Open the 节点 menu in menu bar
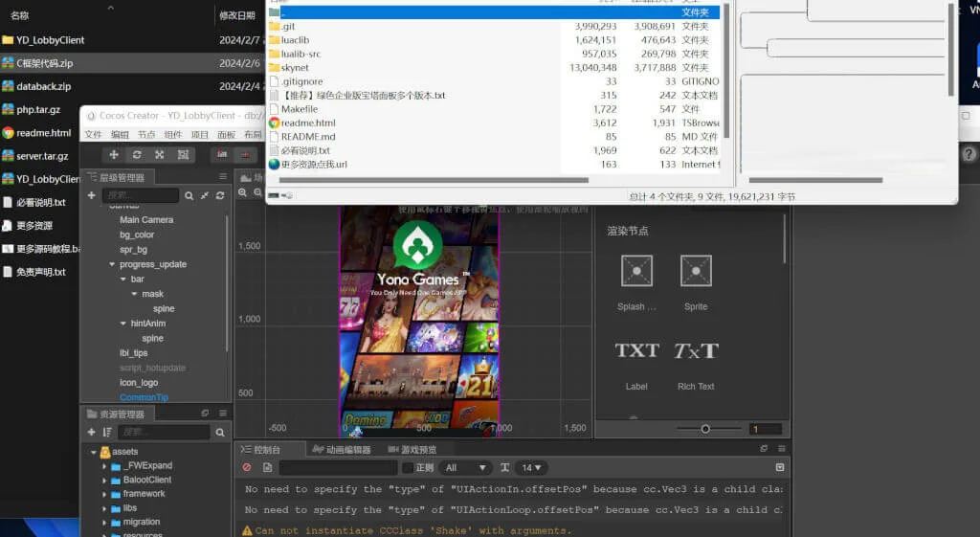This screenshot has width=980, height=537. (x=145, y=135)
